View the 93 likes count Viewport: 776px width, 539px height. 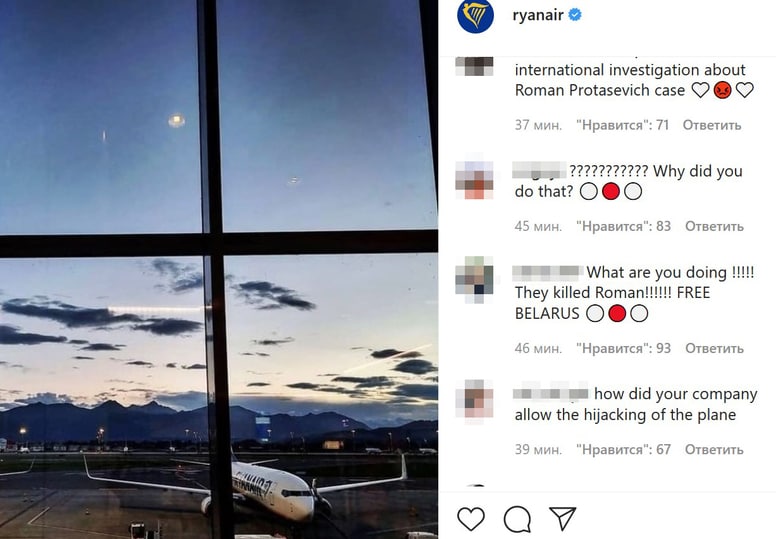pyautogui.click(x=624, y=348)
